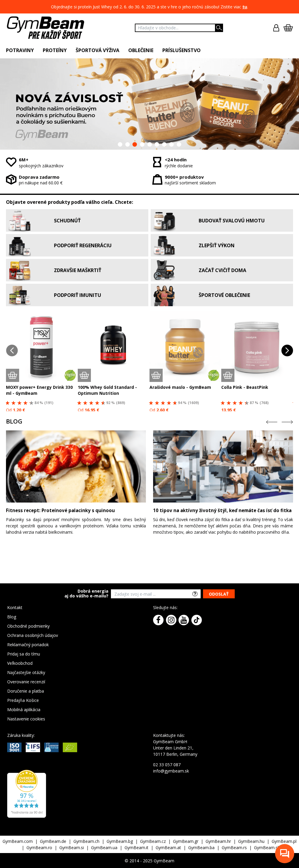
Task: Select the last banner slide dot
Action: [179, 144]
